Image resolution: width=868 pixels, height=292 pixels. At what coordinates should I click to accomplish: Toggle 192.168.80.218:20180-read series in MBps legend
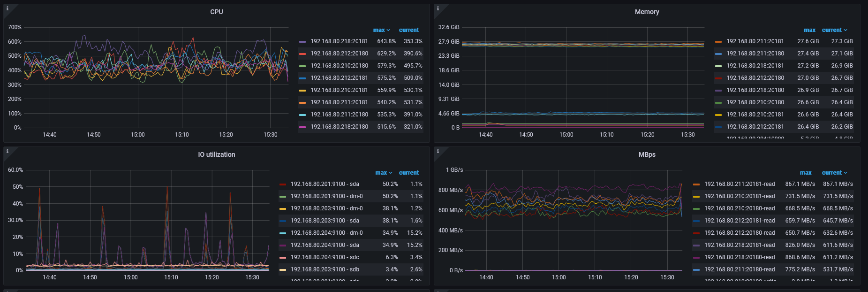pos(739,257)
